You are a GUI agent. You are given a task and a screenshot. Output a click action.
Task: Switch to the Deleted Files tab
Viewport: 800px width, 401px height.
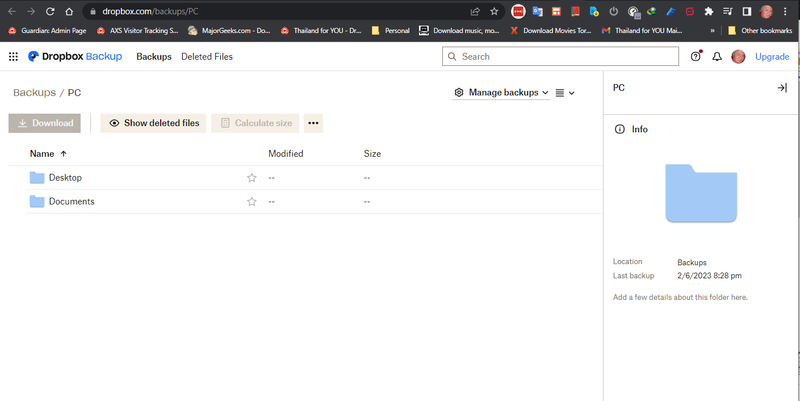coord(207,57)
